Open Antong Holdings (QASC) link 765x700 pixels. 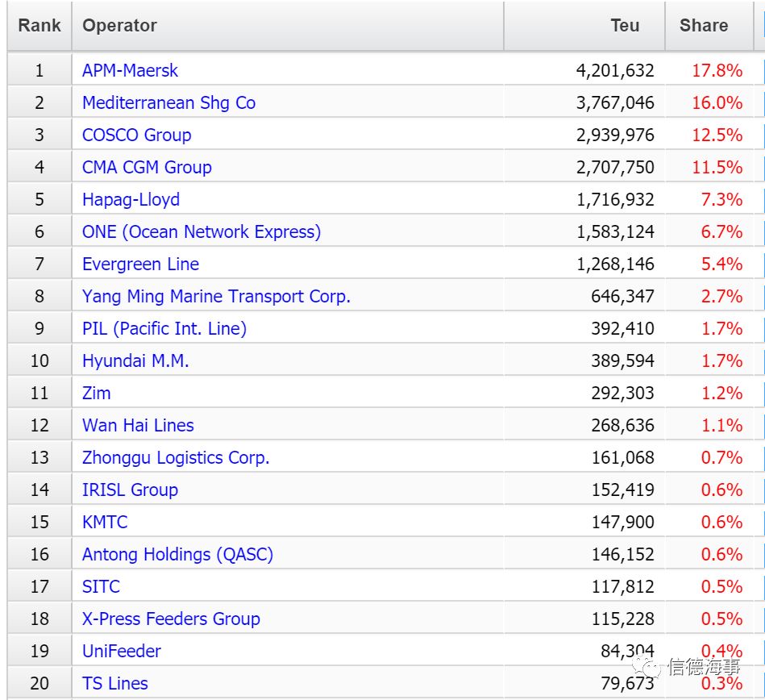click(x=177, y=553)
